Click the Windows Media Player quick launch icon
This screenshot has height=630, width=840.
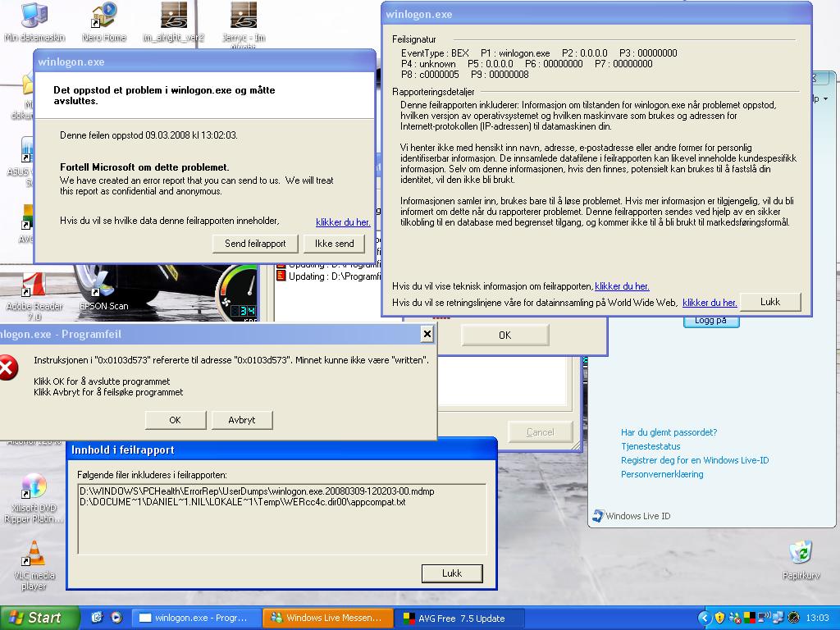click(x=116, y=618)
